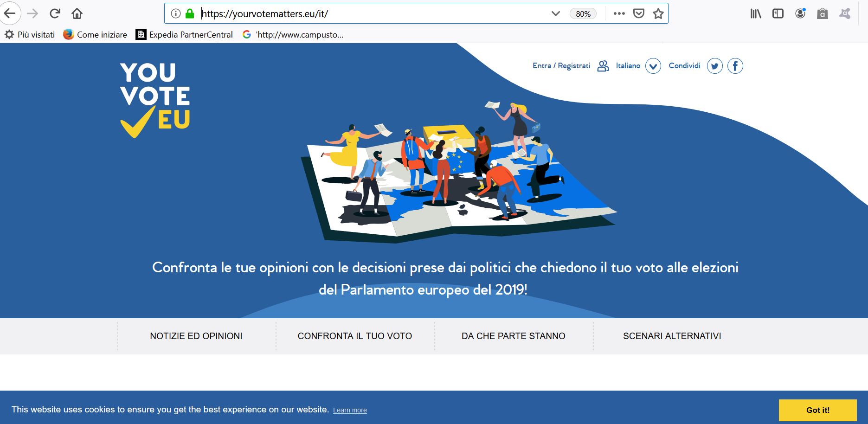
Task: Click the address bar URL field
Action: click(x=371, y=13)
